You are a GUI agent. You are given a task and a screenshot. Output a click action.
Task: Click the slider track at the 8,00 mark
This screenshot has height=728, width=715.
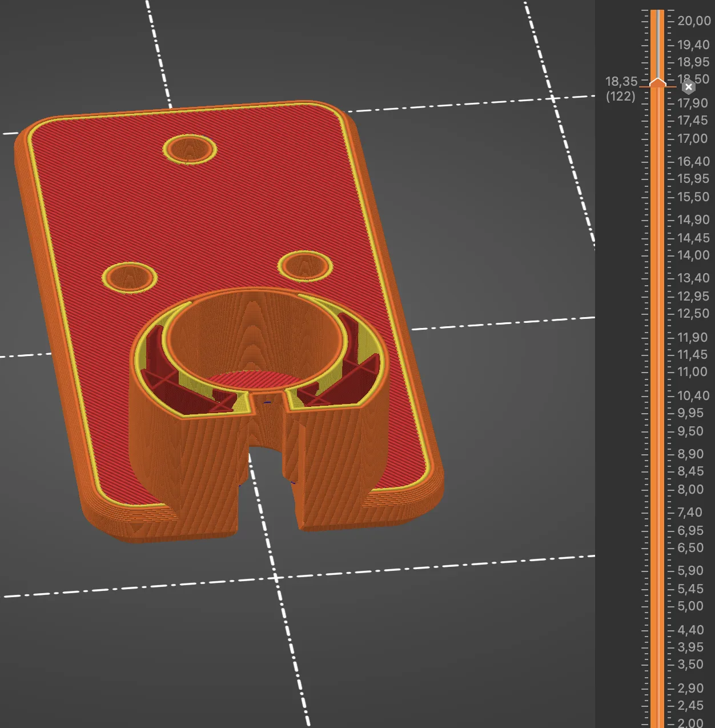(x=657, y=490)
